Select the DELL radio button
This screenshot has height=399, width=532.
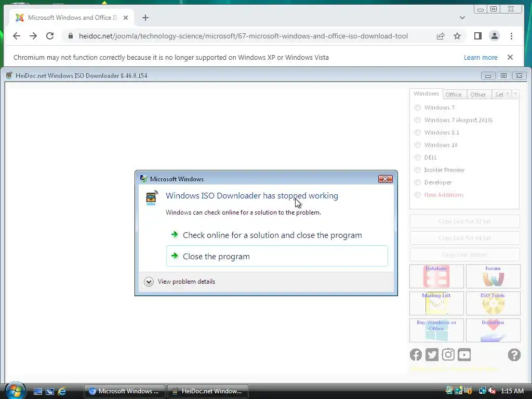click(x=418, y=157)
